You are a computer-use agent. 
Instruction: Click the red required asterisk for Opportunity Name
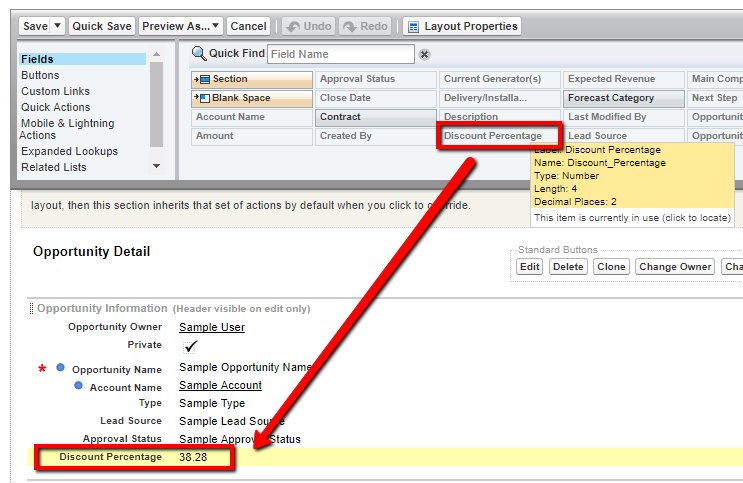click(42, 369)
